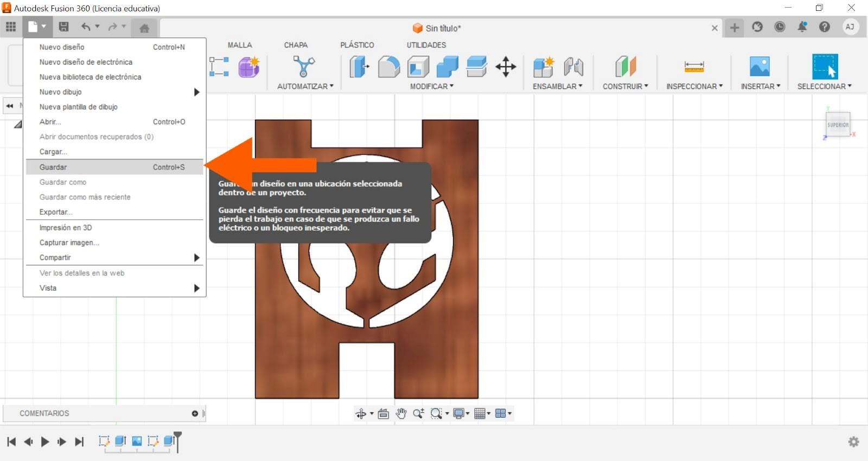The width and height of the screenshot is (868, 461).
Task: Expand the CONSTRUIR dropdown
Action: [x=626, y=86]
